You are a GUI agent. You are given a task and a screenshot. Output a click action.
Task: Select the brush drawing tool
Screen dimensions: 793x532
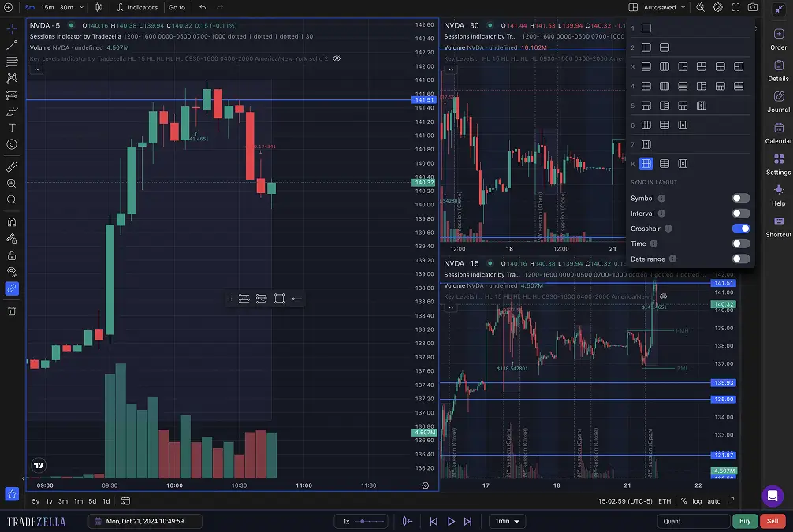coord(12,112)
